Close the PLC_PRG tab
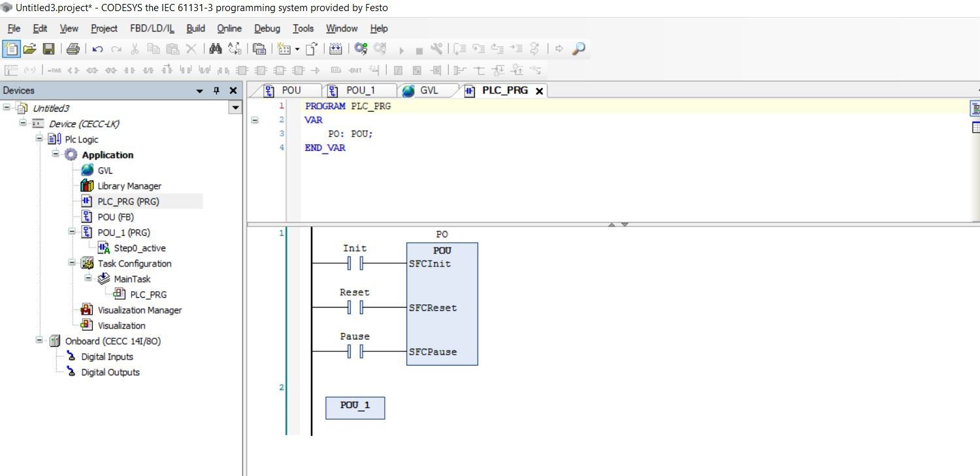980x476 pixels. pyautogui.click(x=539, y=91)
